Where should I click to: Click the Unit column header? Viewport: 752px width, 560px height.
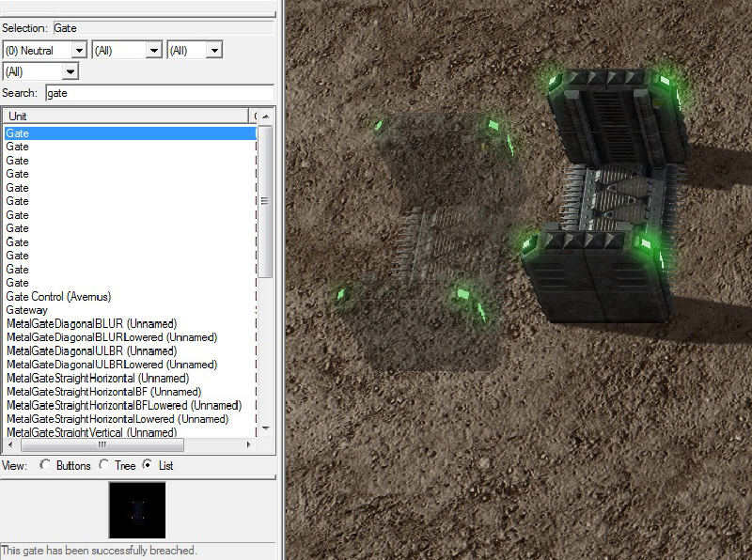pos(126,116)
